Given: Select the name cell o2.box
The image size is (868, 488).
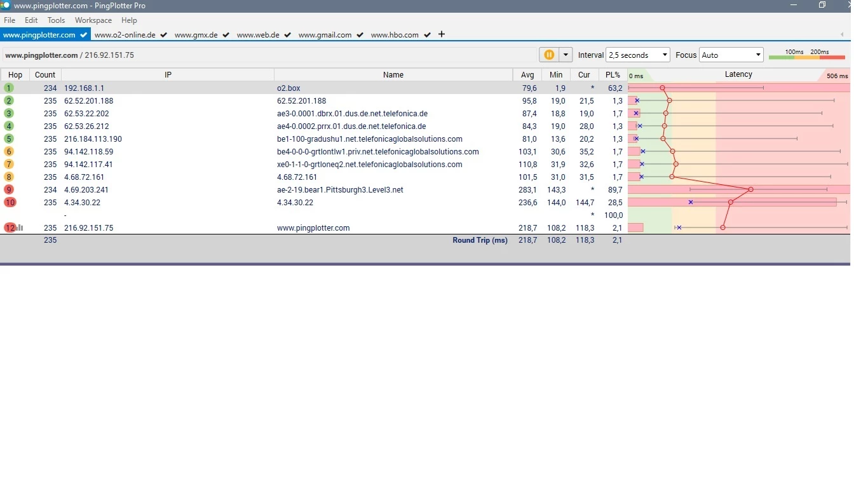Looking at the screenshot, I should (x=288, y=88).
